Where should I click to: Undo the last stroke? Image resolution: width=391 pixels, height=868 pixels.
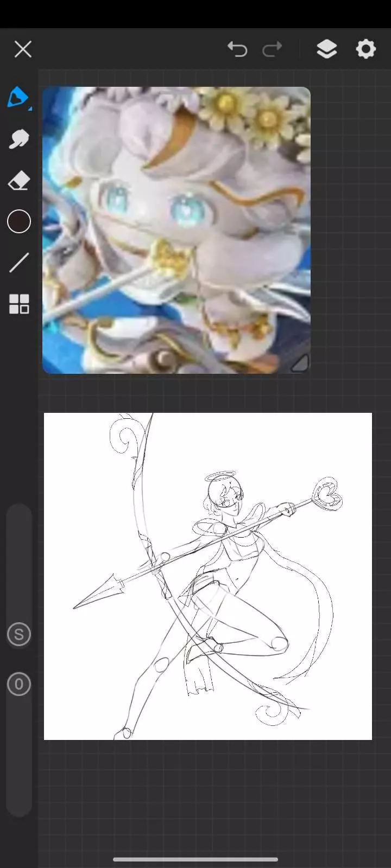237,49
